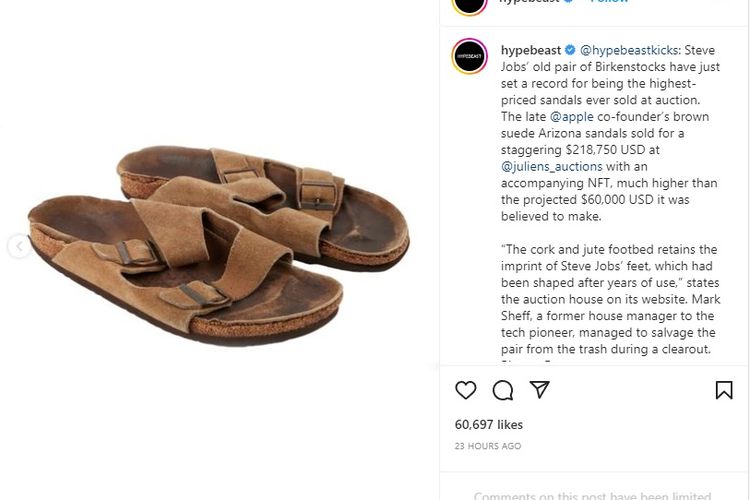Open the hypebeast username in the caption
750x500 pixels.
[x=530, y=50]
